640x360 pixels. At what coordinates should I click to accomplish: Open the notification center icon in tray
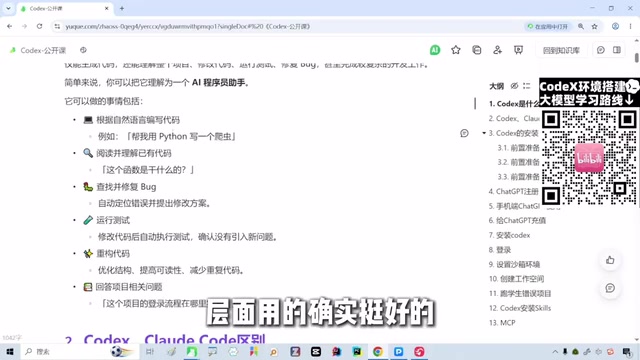[x=627, y=351]
